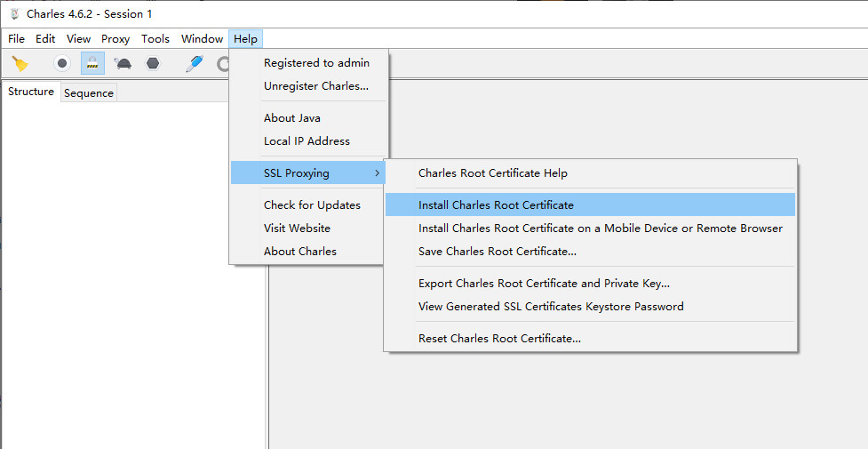Screen dimensions: 868x449
Task: Select Reset Charles Root Certificate...
Action: tap(590, 339)
